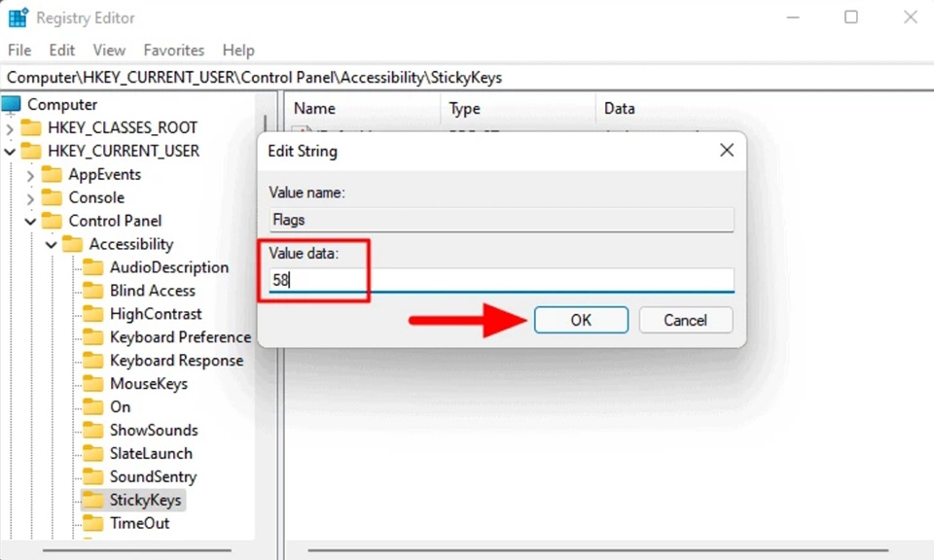Viewport: 934px width, 560px height.
Task: Click the tree pane horizontal scrollbar
Action: (137, 550)
